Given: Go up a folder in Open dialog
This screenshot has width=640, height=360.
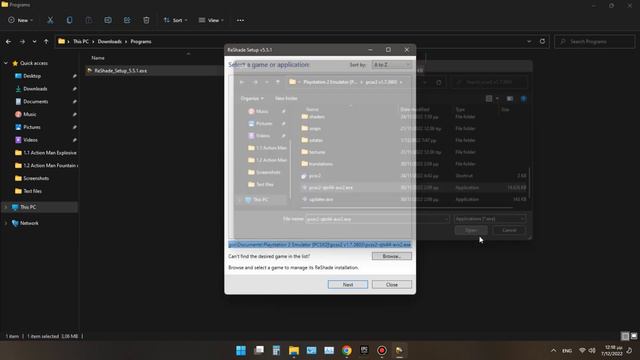Looking at the screenshot, I should coord(278,82).
